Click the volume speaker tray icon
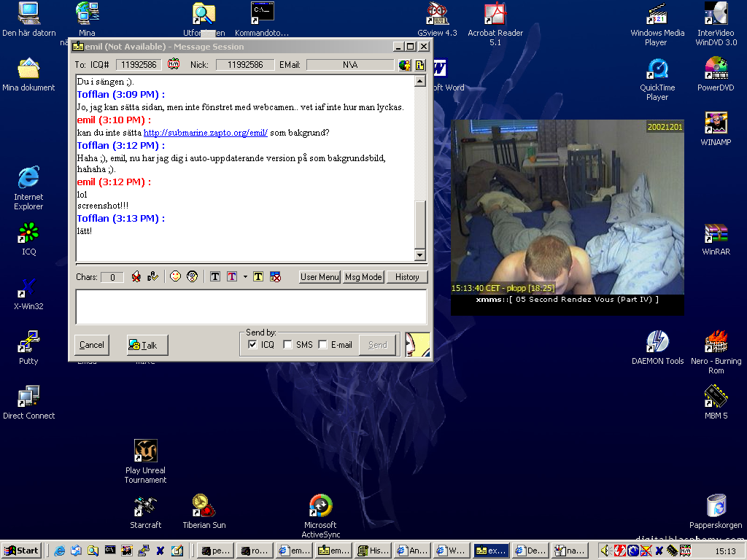Viewport: 747px width, 560px height. [606, 551]
